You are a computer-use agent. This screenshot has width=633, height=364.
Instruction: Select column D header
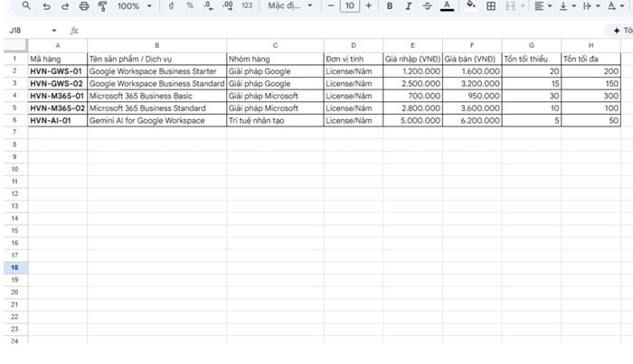(x=354, y=45)
